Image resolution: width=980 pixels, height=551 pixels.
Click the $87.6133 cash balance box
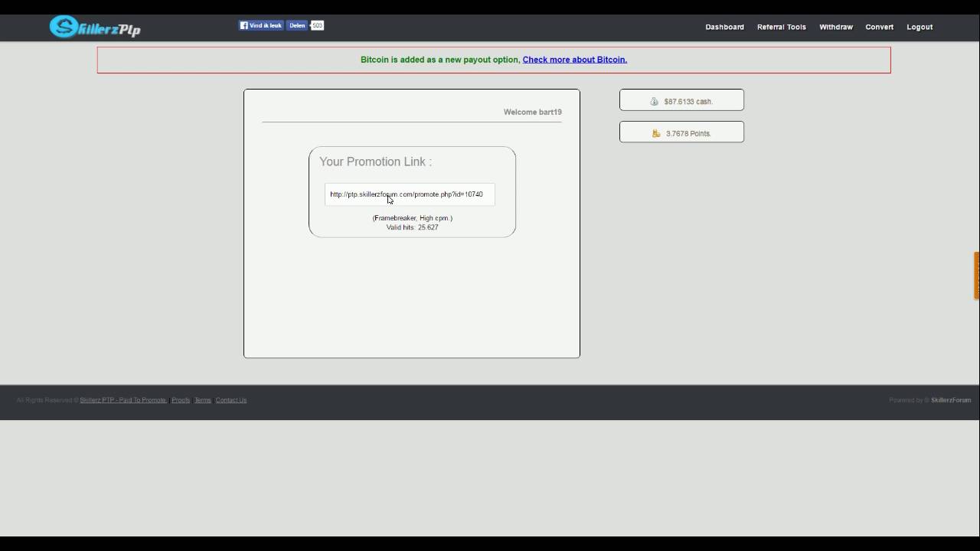coord(681,100)
